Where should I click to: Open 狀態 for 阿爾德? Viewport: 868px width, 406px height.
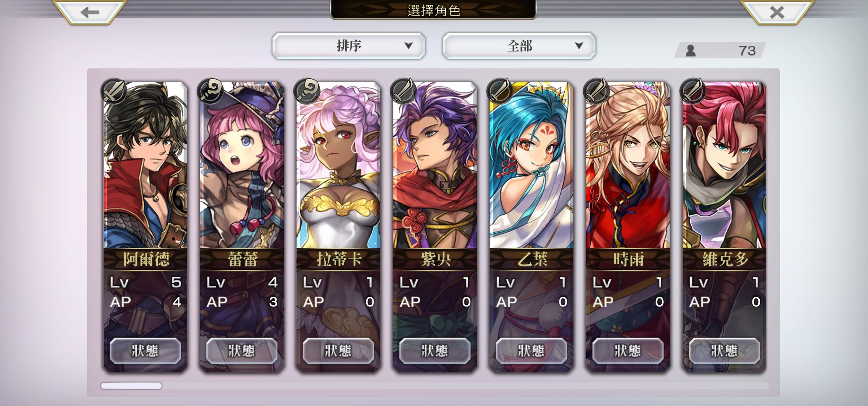coord(145,351)
